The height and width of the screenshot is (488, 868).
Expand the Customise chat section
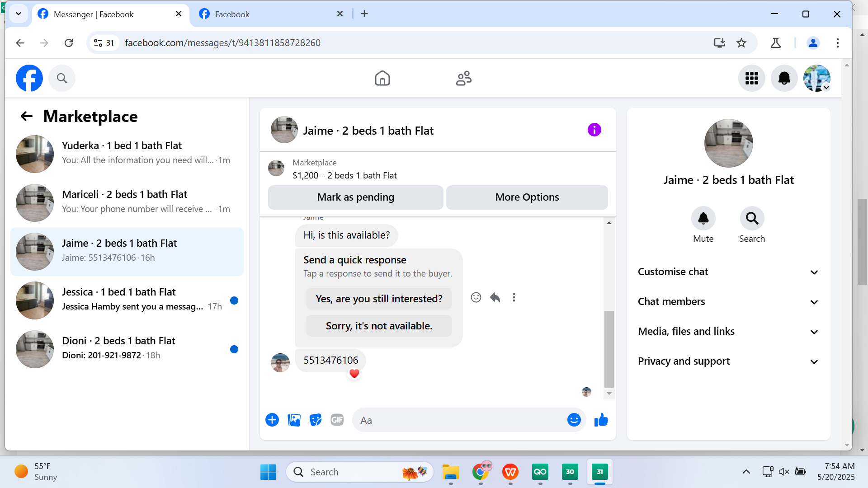click(x=728, y=272)
